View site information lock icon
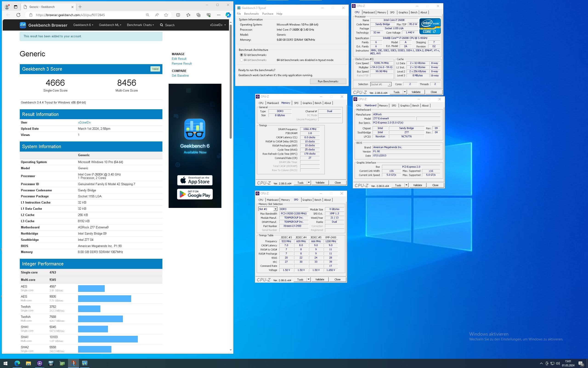Image resolution: width=588 pixels, height=368 pixels. (x=31, y=15)
